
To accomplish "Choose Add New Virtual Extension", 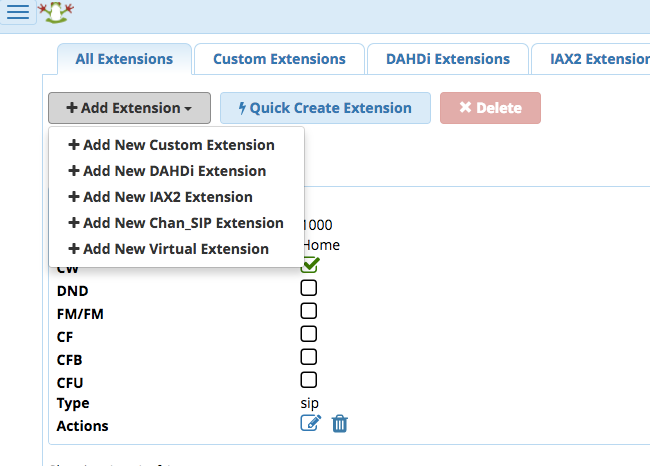I will [x=168, y=249].
